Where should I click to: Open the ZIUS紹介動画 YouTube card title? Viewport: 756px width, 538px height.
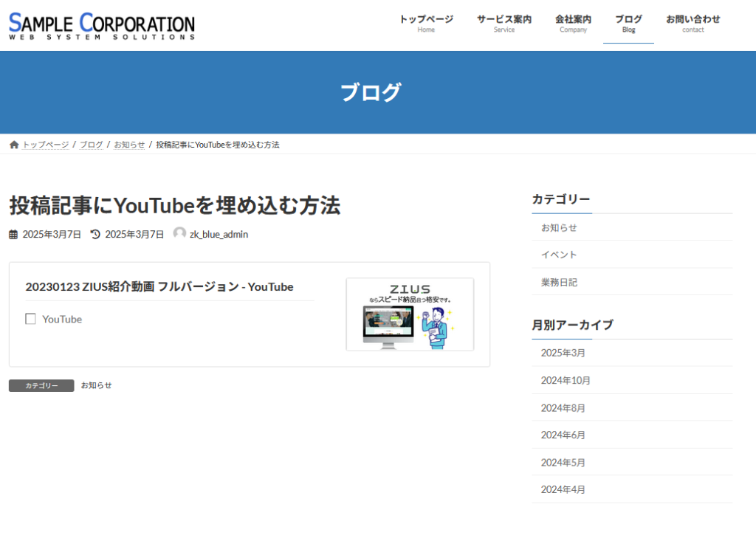[x=159, y=287]
